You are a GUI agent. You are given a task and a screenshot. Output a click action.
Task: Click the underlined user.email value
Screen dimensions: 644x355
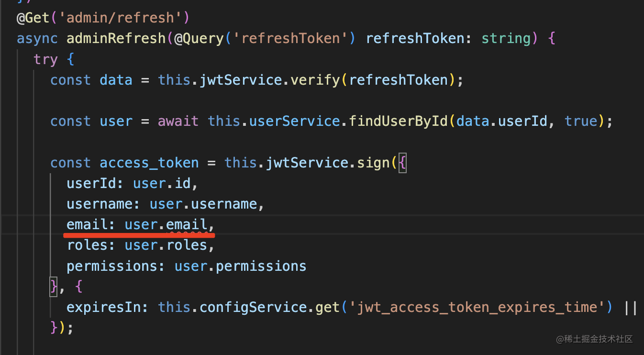click(x=166, y=224)
